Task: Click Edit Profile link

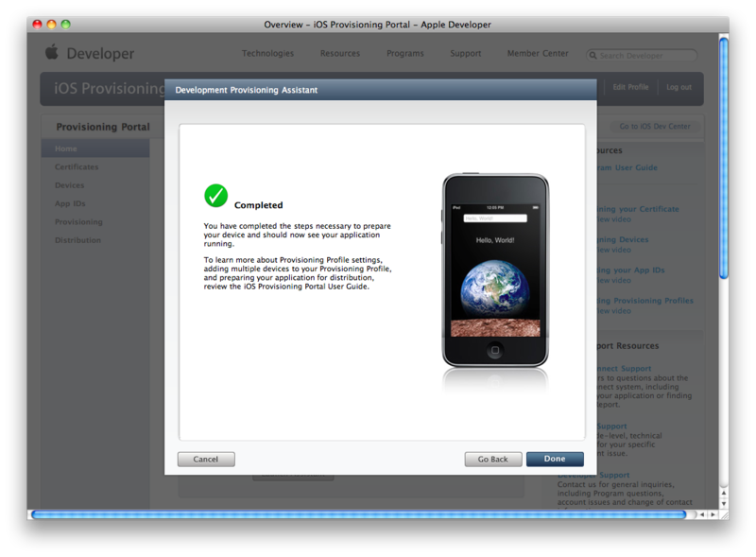Action: (630, 87)
